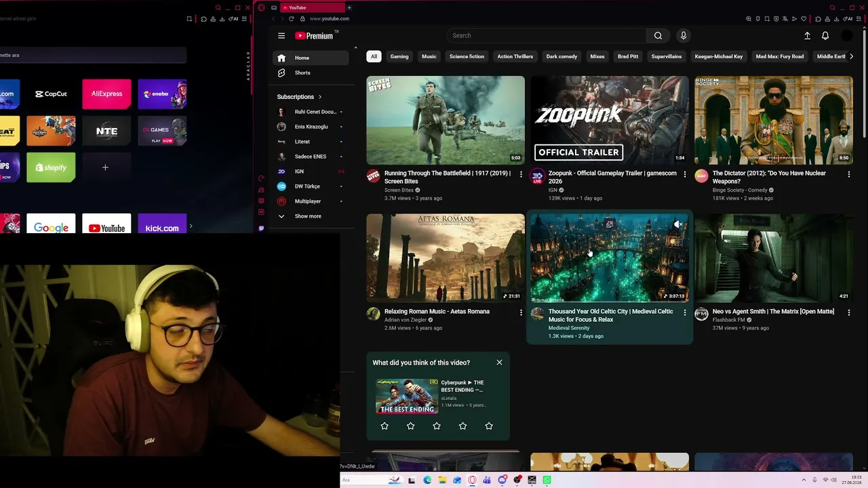
Task: Open Opera GX from the taskbar
Action: click(472, 481)
